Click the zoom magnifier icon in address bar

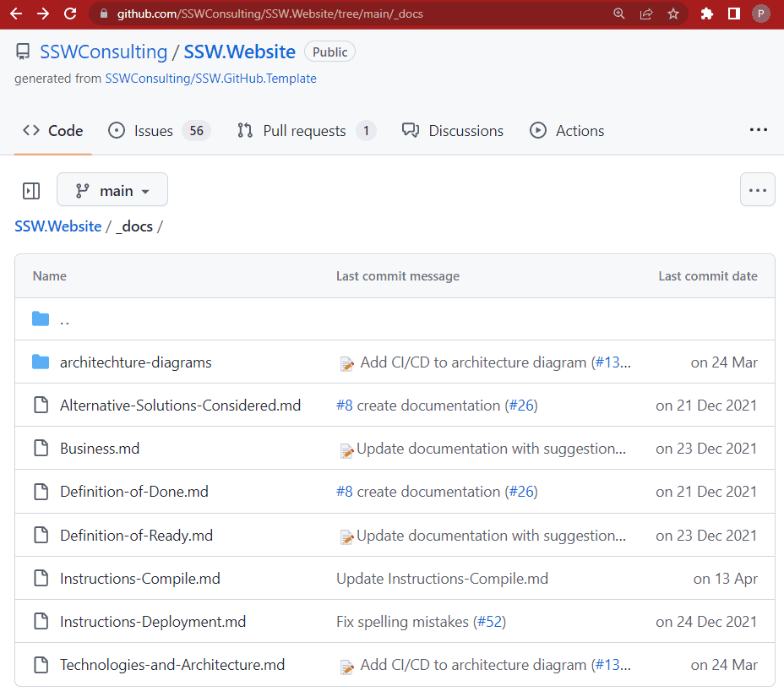619,14
